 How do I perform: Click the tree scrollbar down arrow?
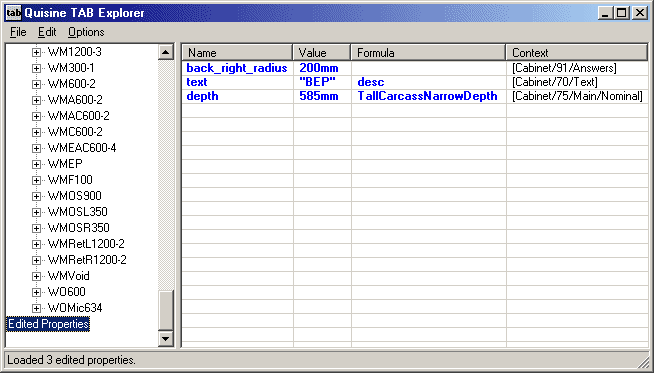click(x=166, y=339)
